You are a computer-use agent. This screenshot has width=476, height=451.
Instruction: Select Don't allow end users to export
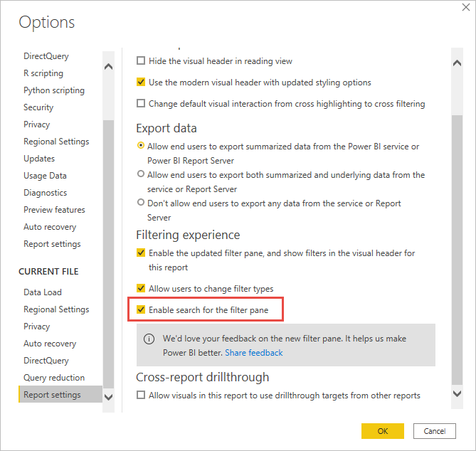coord(141,202)
